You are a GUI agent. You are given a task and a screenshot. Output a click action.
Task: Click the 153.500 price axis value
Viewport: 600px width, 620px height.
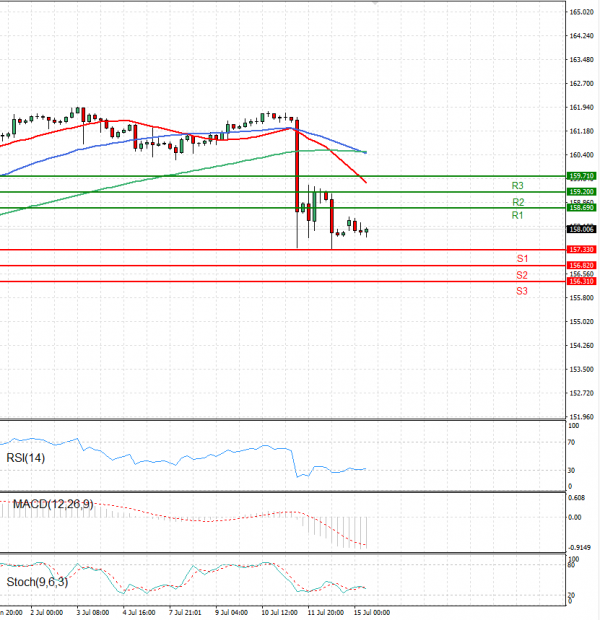[581, 369]
